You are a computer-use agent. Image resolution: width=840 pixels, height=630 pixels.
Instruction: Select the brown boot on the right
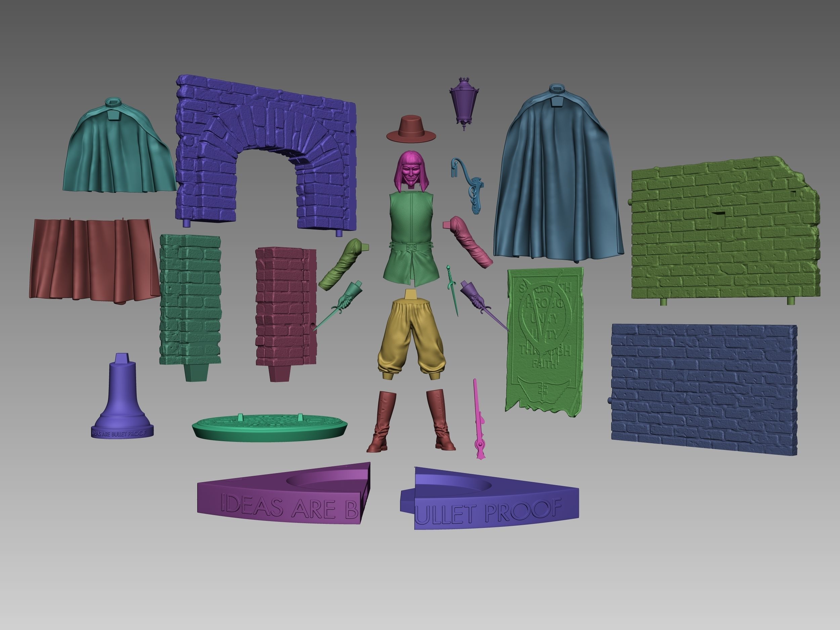click(440, 419)
